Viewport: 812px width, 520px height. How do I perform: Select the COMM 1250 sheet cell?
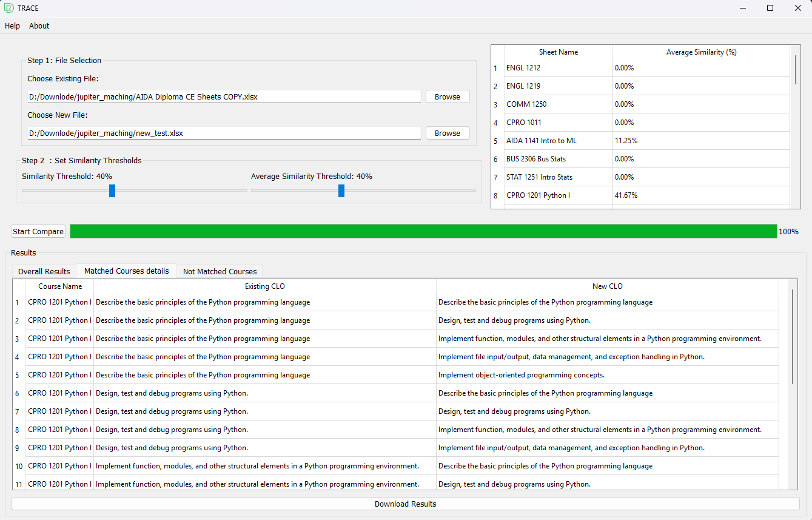click(x=559, y=104)
